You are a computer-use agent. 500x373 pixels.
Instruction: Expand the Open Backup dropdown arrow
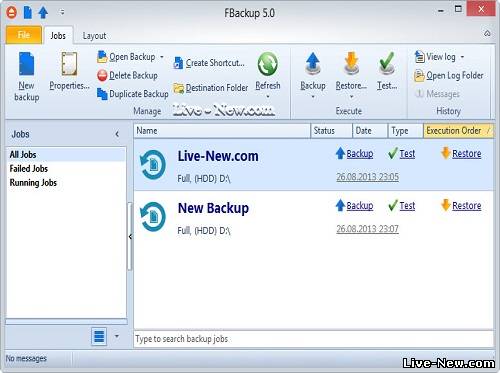click(162, 57)
